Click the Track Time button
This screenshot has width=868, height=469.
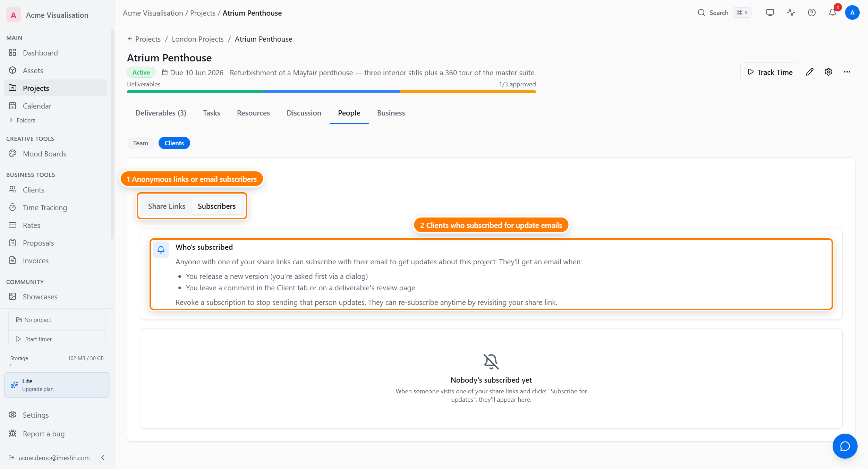click(x=770, y=72)
